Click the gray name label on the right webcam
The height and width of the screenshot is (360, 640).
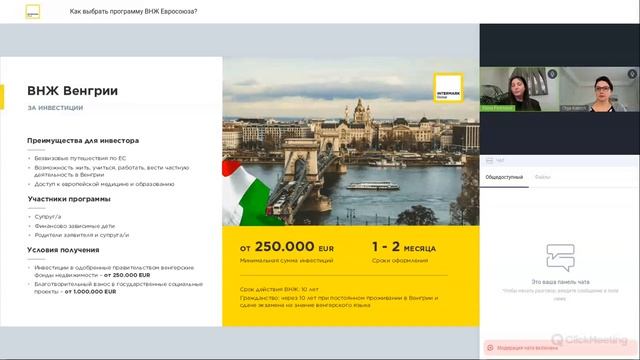pos(574,108)
